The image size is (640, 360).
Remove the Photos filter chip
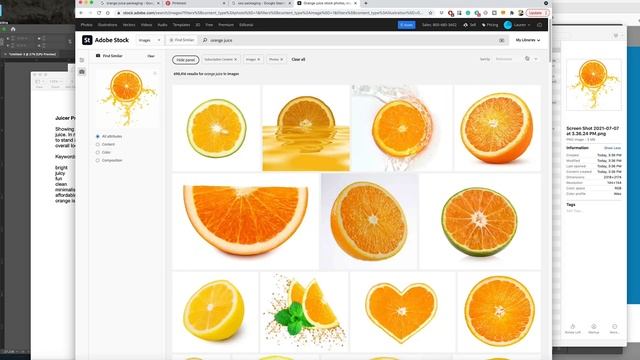click(282, 60)
